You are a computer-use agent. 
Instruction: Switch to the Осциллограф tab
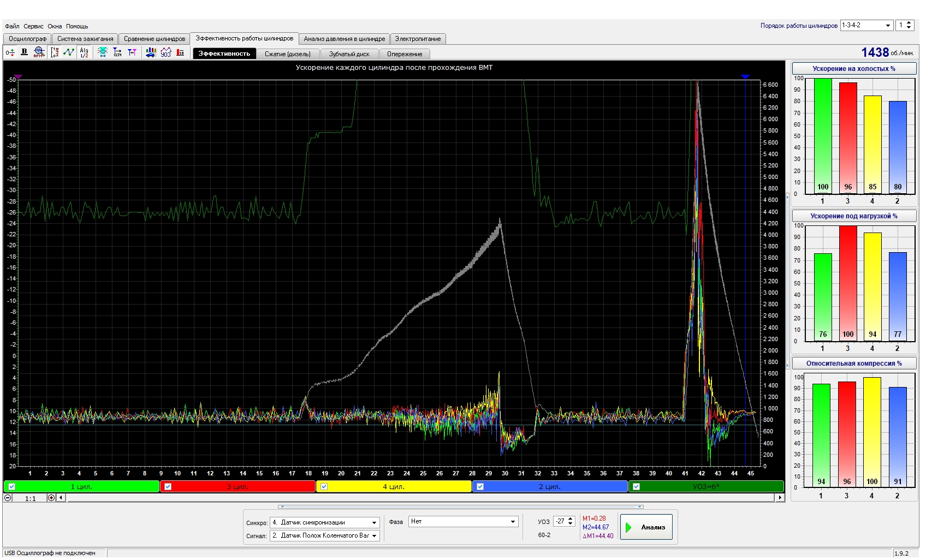pos(27,39)
